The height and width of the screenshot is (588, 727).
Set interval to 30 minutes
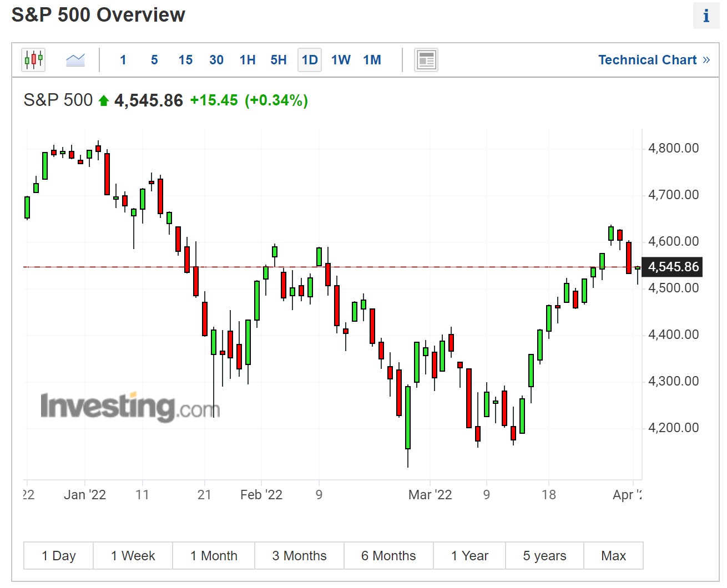point(216,60)
